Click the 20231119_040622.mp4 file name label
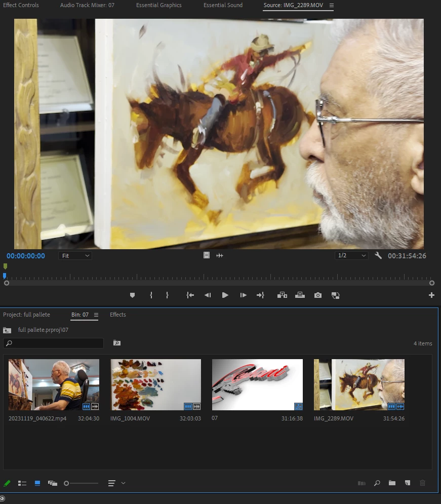The image size is (441, 504). (37, 418)
